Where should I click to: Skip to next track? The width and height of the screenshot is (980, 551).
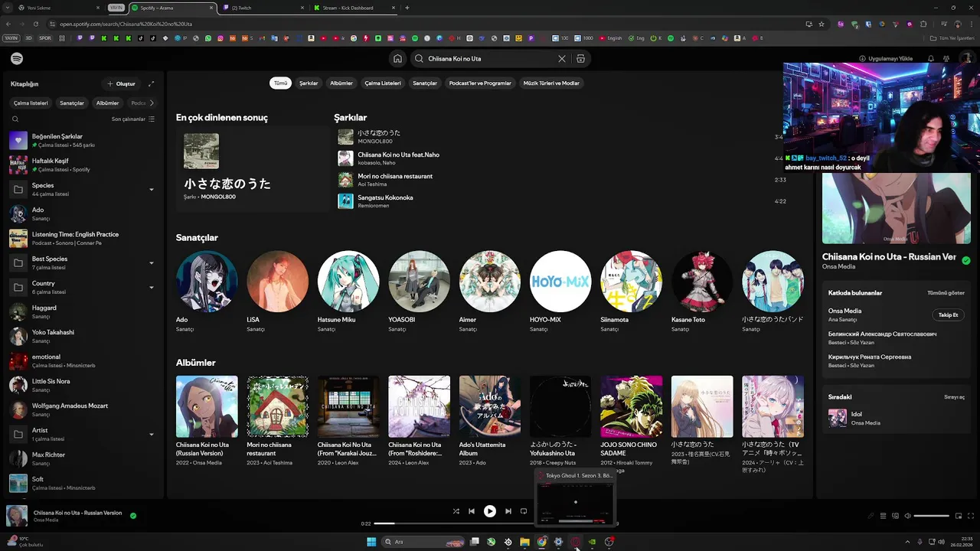click(x=508, y=511)
